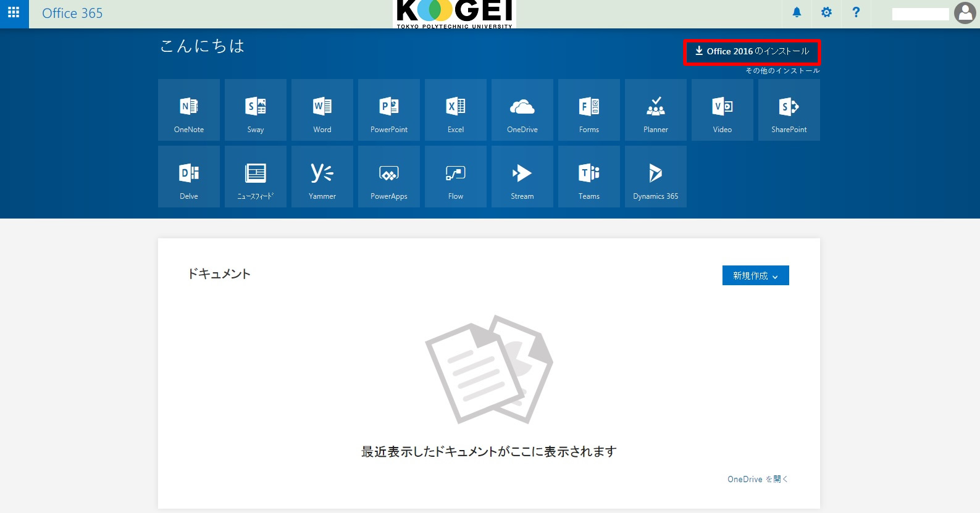Image resolution: width=980 pixels, height=513 pixels.
Task: Open the Planner app tile
Action: pos(656,110)
